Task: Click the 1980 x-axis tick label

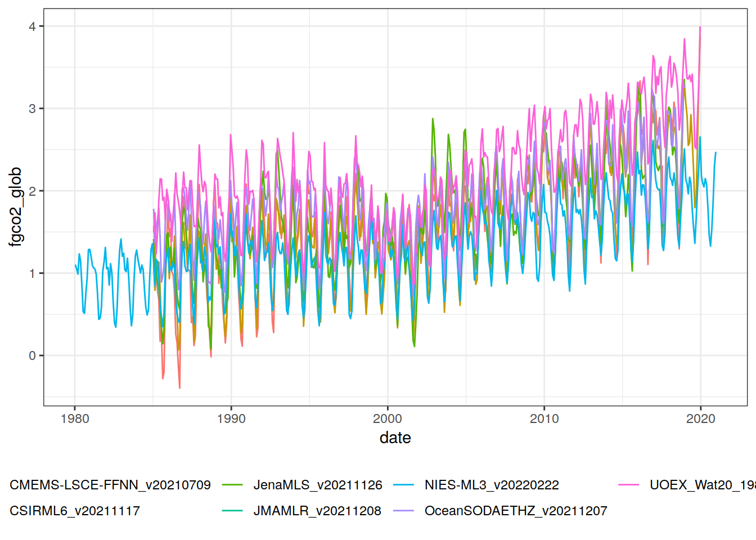Action: tap(75, 418)
